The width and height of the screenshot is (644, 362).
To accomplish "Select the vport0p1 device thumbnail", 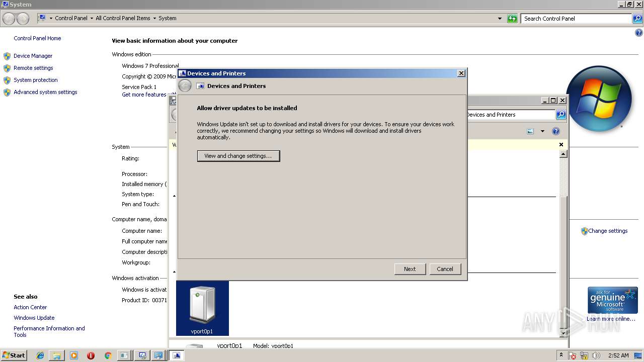I will (202, 308).
